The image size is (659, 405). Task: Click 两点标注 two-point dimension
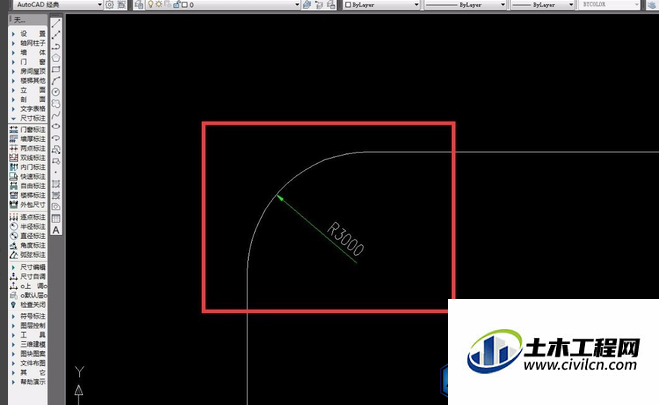(x=28, y=148)
